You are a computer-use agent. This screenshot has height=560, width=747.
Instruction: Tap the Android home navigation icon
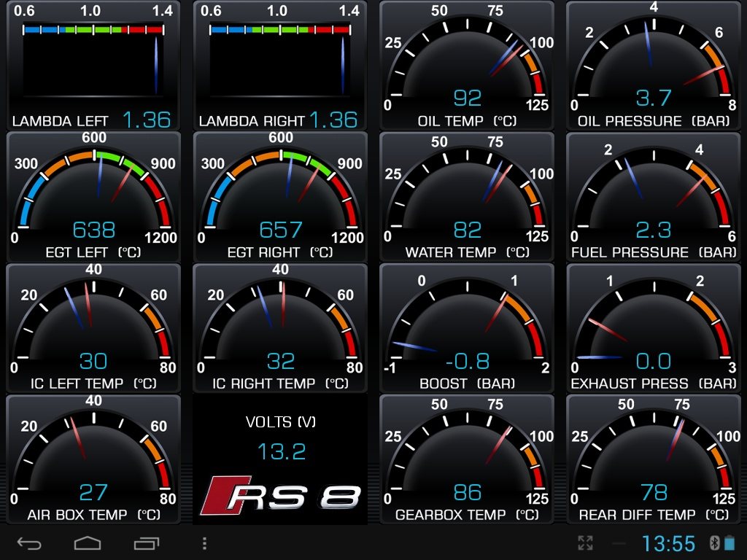(x=88, y=542)
